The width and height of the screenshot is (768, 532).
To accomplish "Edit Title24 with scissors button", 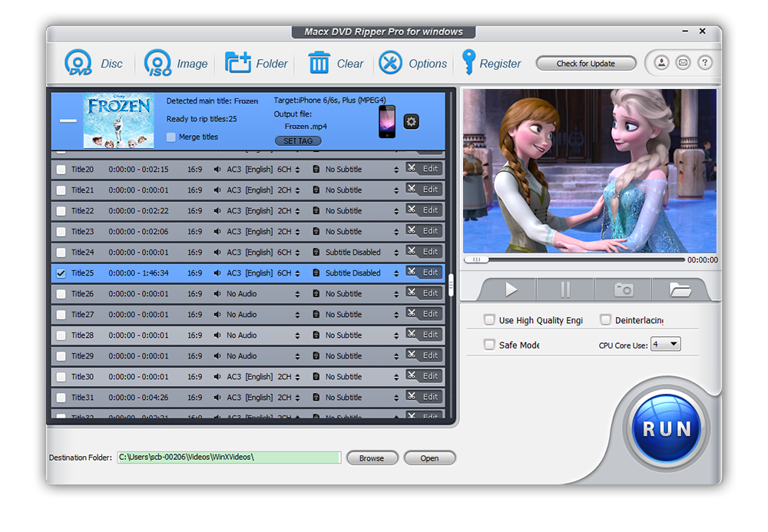I will (x=424, y=252).
